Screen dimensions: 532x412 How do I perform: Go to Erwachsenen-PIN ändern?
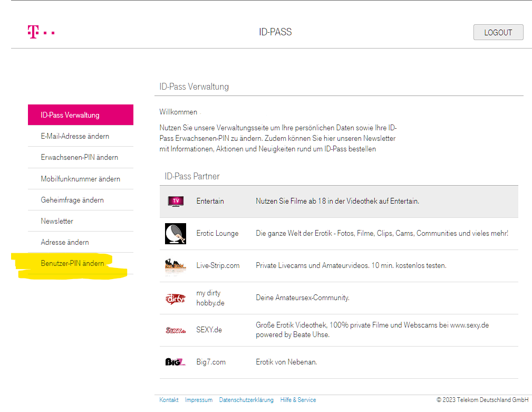81,158
